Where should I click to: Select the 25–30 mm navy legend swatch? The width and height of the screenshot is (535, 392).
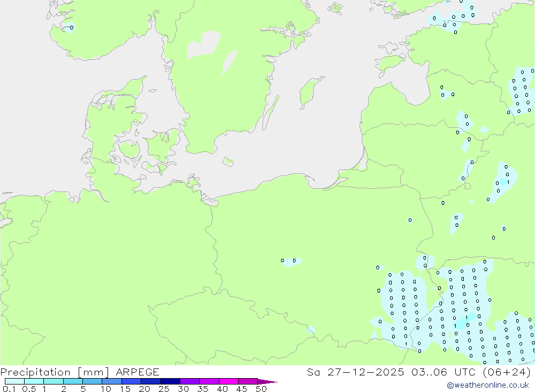pos(170,381)
